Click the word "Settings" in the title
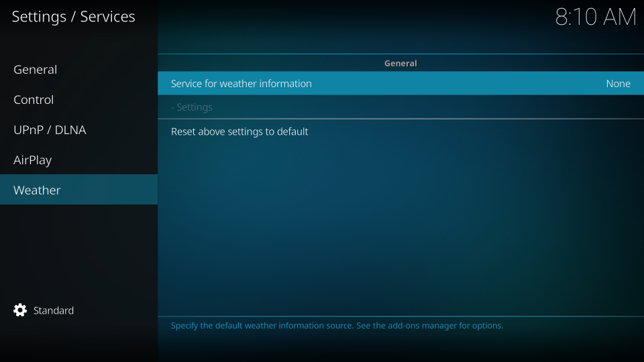 tap(40, 17)
